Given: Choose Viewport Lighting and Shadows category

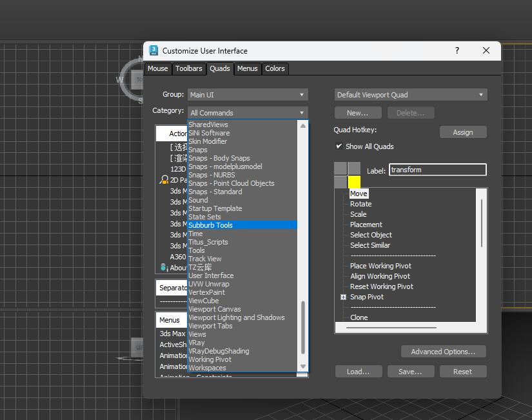Looking at the screenshot, I should point(242,317).
